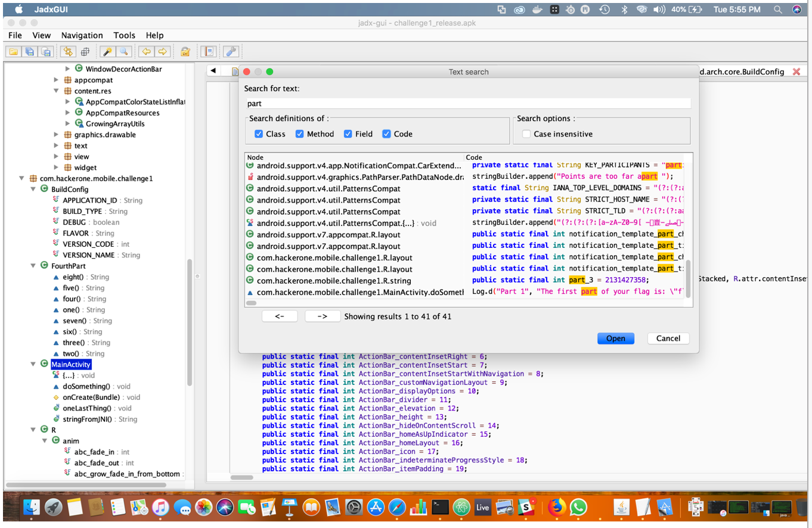Toggle the Field search checkbox

tap(348, 134)
